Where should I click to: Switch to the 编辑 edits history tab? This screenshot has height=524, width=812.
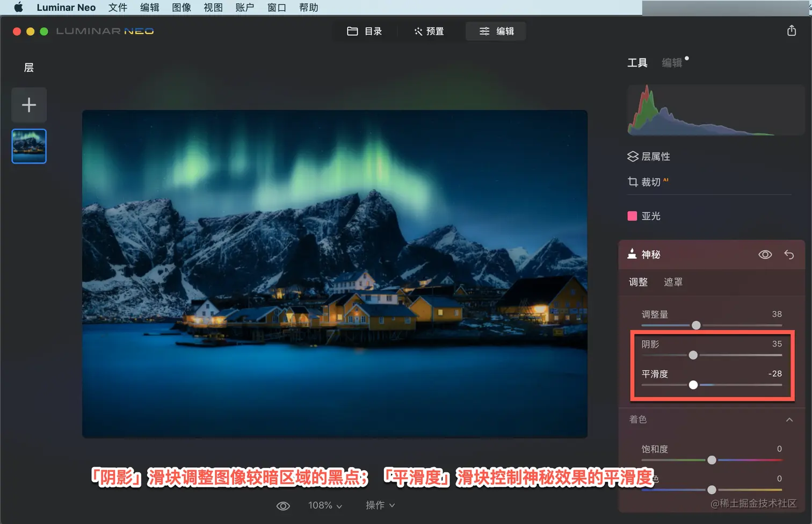[672, 63]
